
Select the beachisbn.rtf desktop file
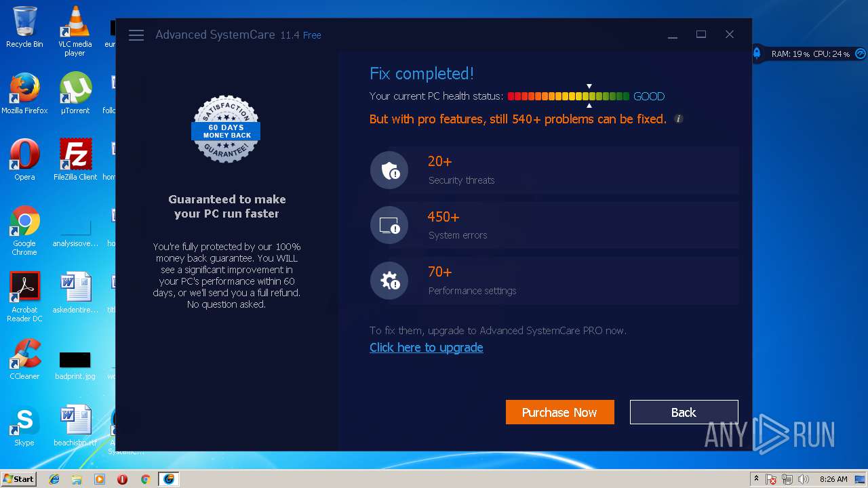tap(75, 426)
